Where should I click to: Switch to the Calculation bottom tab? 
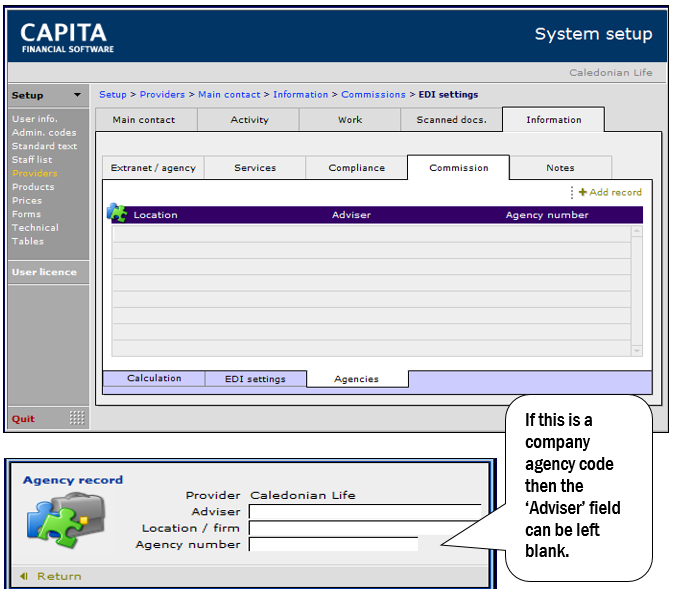[x=154, y=378]
